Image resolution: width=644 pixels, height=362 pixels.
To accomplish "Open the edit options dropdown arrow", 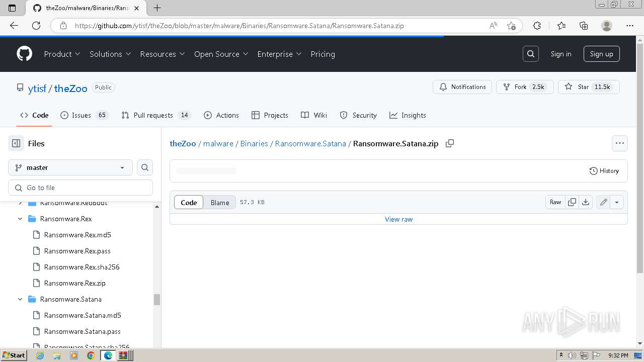I will click(617, 202).
